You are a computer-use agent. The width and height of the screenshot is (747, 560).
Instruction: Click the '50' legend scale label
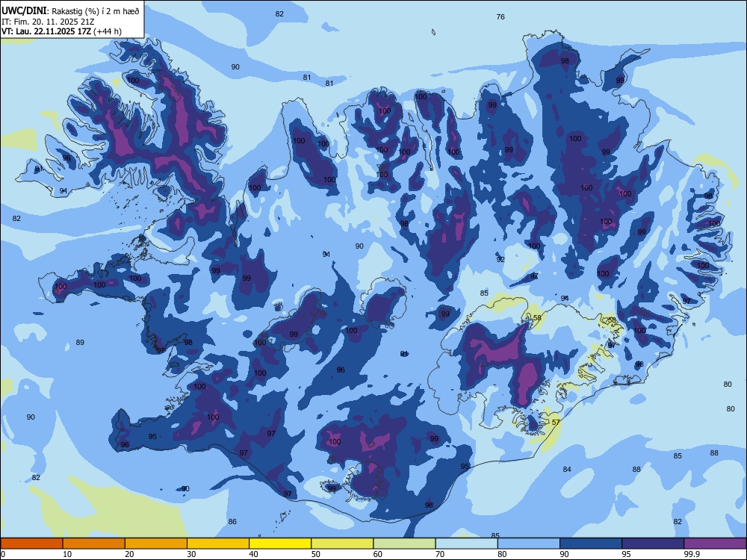[315, 554]
